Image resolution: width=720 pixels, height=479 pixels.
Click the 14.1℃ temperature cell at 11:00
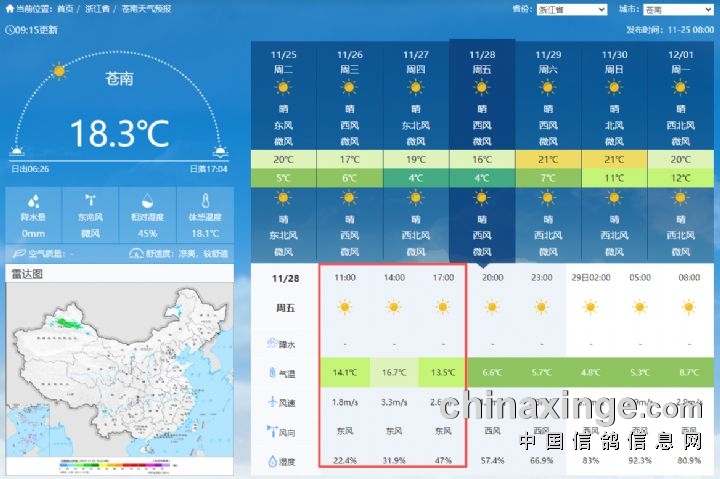click(344, 373)
